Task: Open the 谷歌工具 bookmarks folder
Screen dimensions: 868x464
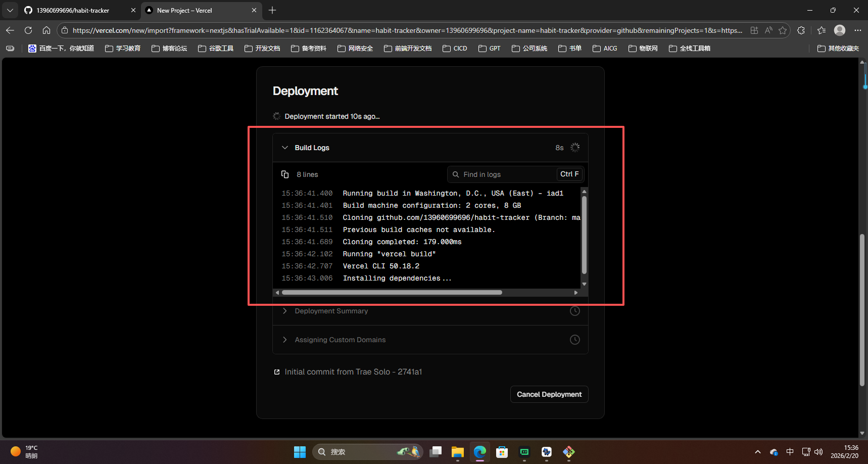Action: pyautogui.click(x=216, y=49)
